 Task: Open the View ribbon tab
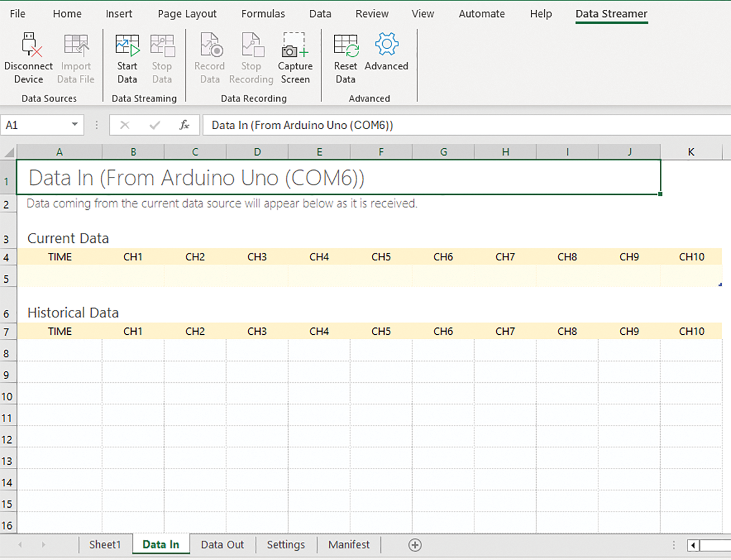point(423,14)
